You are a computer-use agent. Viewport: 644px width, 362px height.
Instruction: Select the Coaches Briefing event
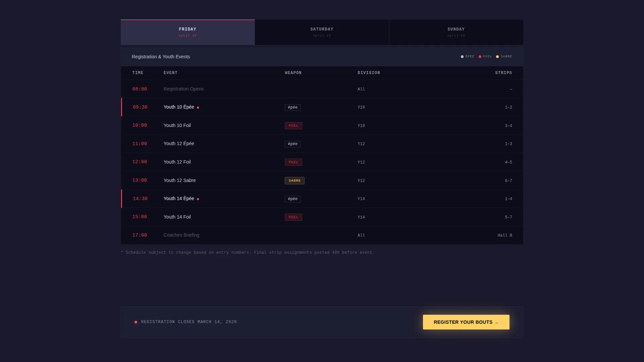point(181,235)
